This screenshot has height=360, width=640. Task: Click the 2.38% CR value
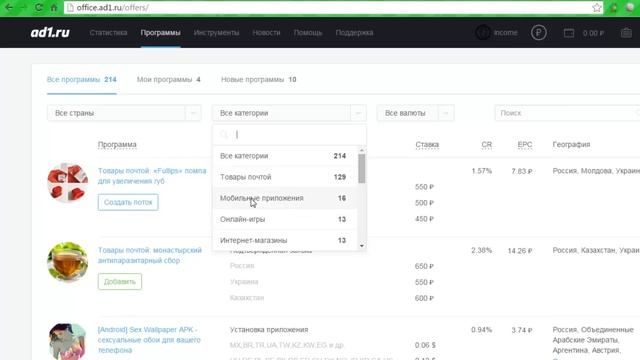[481, 250]
